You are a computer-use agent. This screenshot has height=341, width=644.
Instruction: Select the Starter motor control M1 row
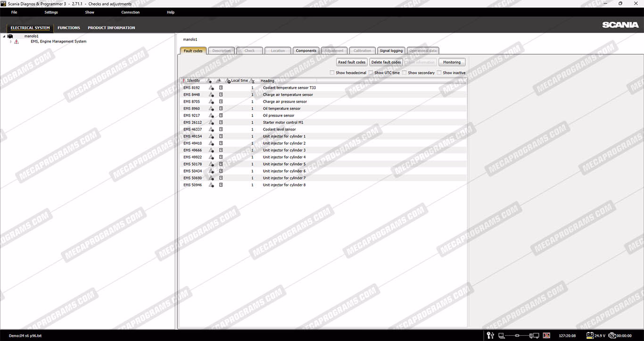(323, 122)
